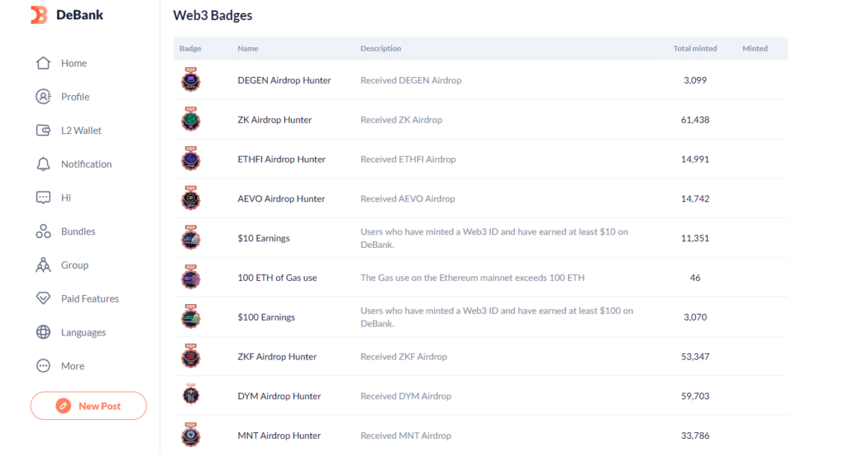
Task: Click the Bundles sidebar icon
Action: 43,232
